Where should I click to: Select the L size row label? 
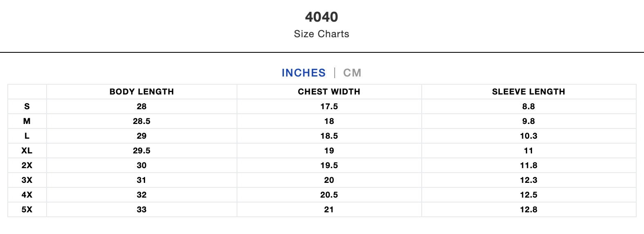click(x=27, y=136)
